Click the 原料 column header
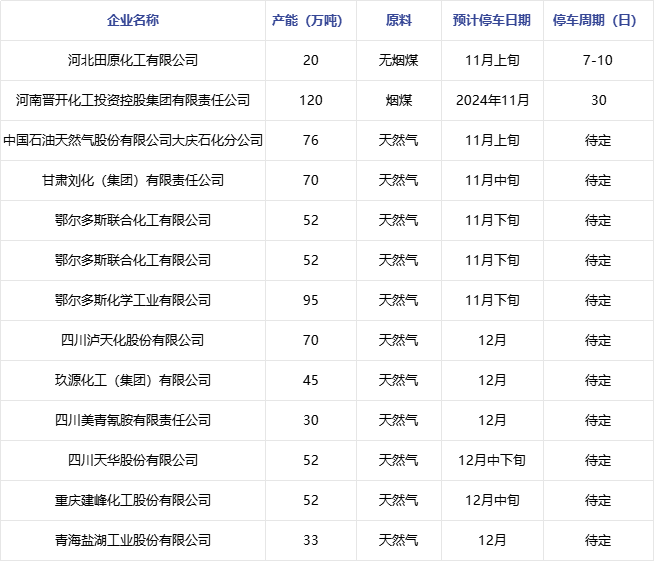The width and height of the screenshot is (654, 561). click(398, 20)
